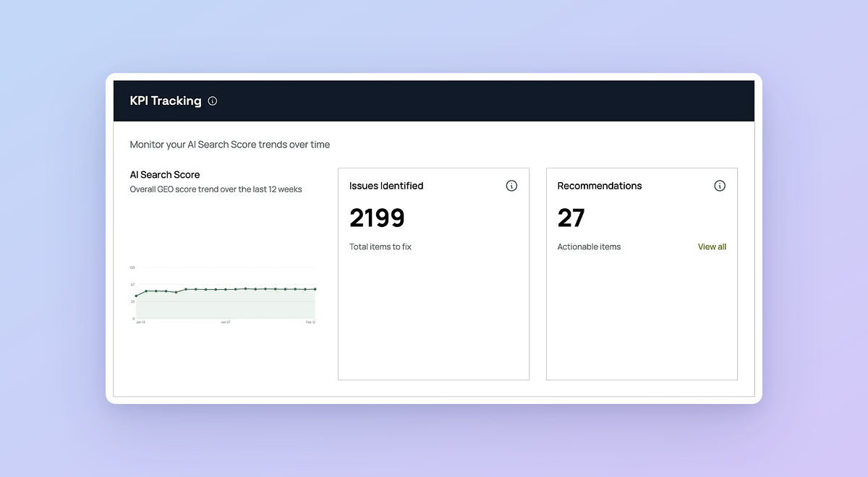Select the Actionable items label
This screenshot has width=868, height=477.
pos(589,246)
